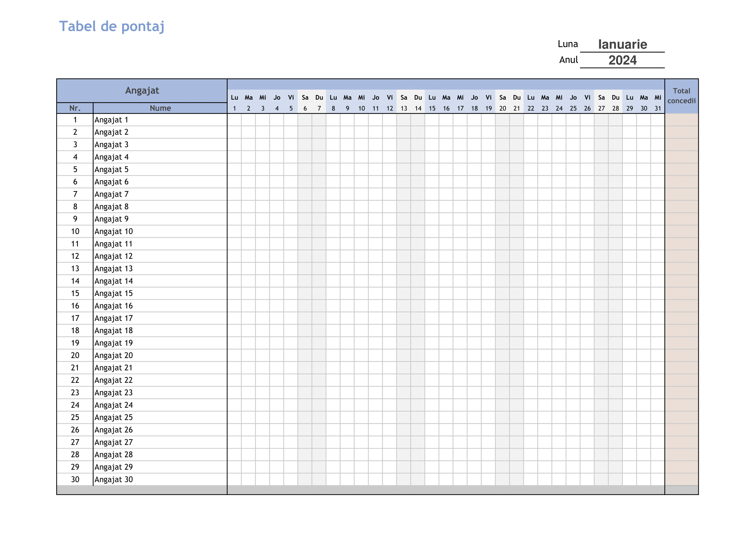
Task: Select row number '22' in the Nr. column
Action: pyautogui.click(x=75, y=380)
